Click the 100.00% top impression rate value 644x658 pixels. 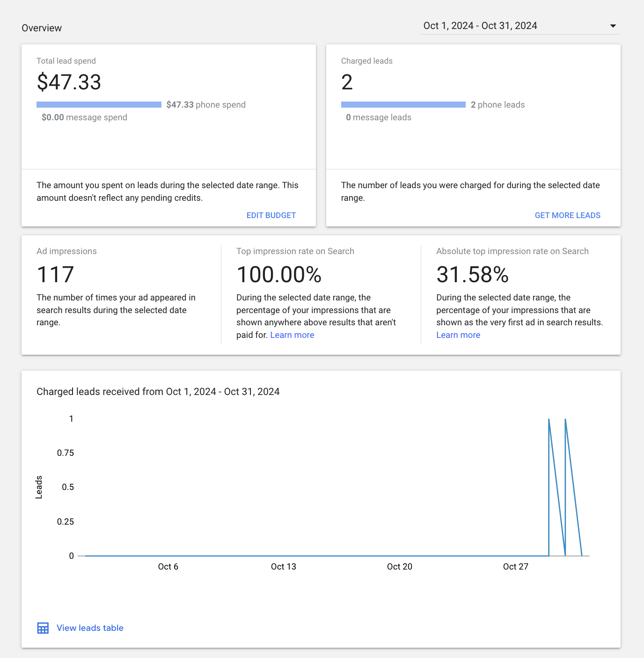point(279,275)
